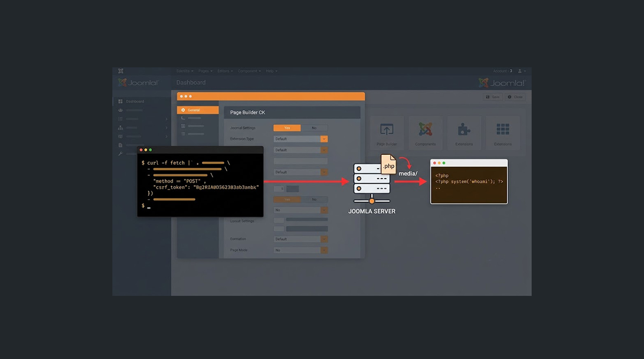Screen dimensions: 644x359
Task: Click the Dashboard page title
Action: click(191, 83)
